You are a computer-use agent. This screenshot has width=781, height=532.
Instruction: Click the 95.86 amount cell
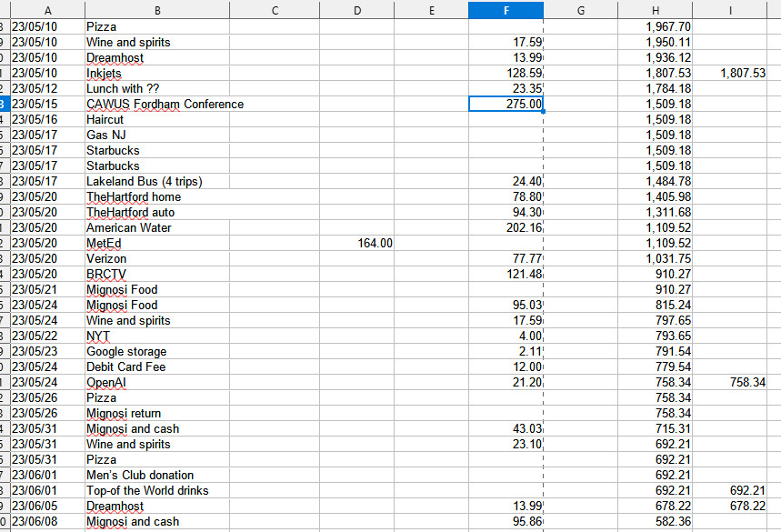coord(506,520)
